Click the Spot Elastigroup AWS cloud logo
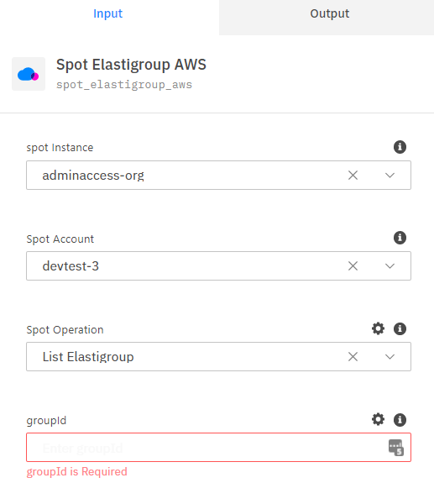Viewport: 434px width, 504px height. pos(29,74)
